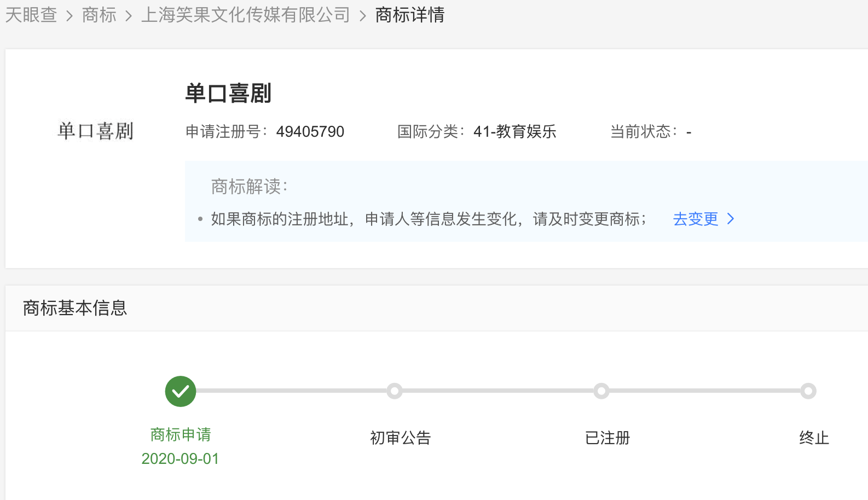Click the 终止 timeline circle node

[x=808, y=391]
